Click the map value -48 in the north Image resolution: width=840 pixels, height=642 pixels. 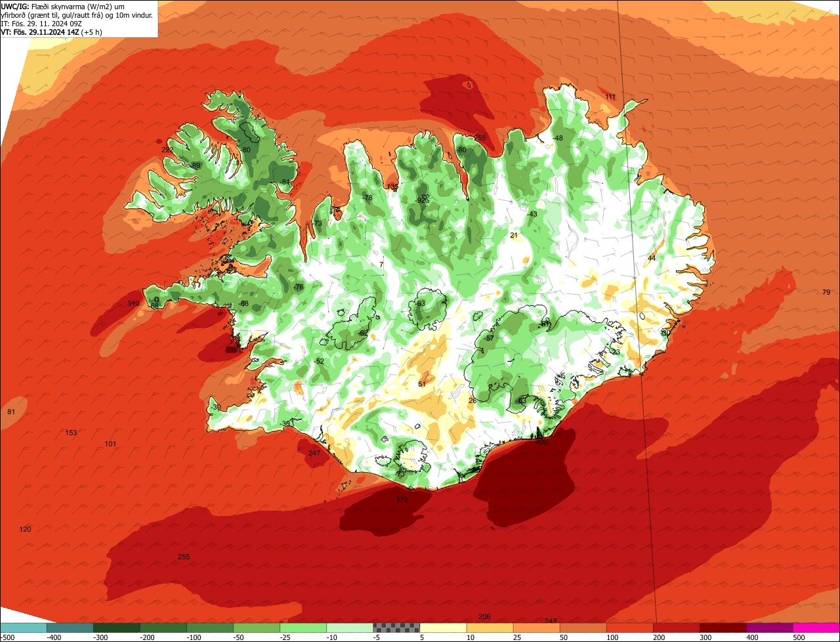coord(558,138)
